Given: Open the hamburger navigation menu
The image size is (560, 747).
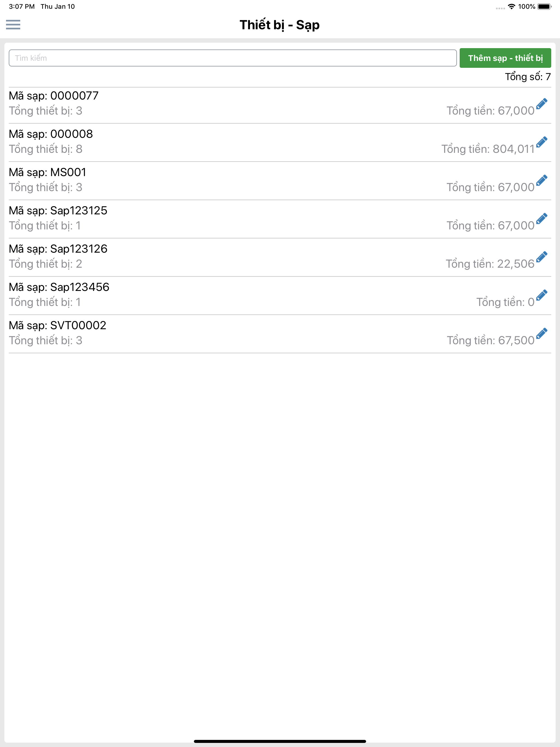Looking at the screenshot, I should point(13,25).
